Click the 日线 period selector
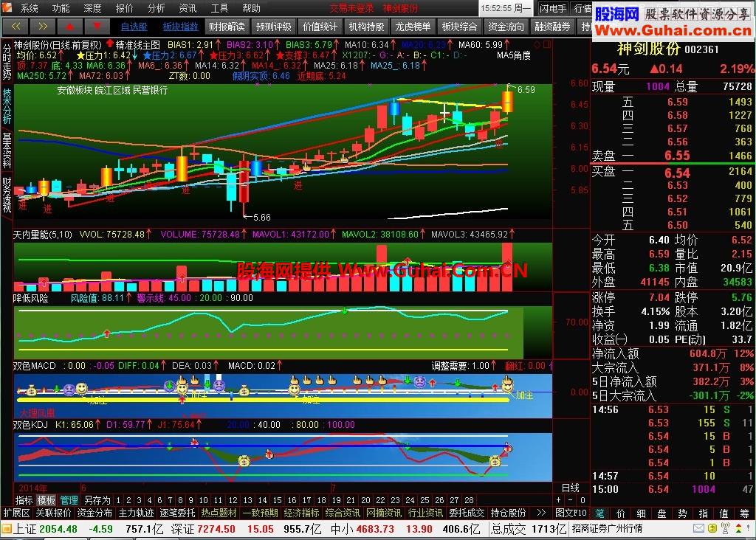This screenshot has width=756, height=540. (x=571, y=488)
